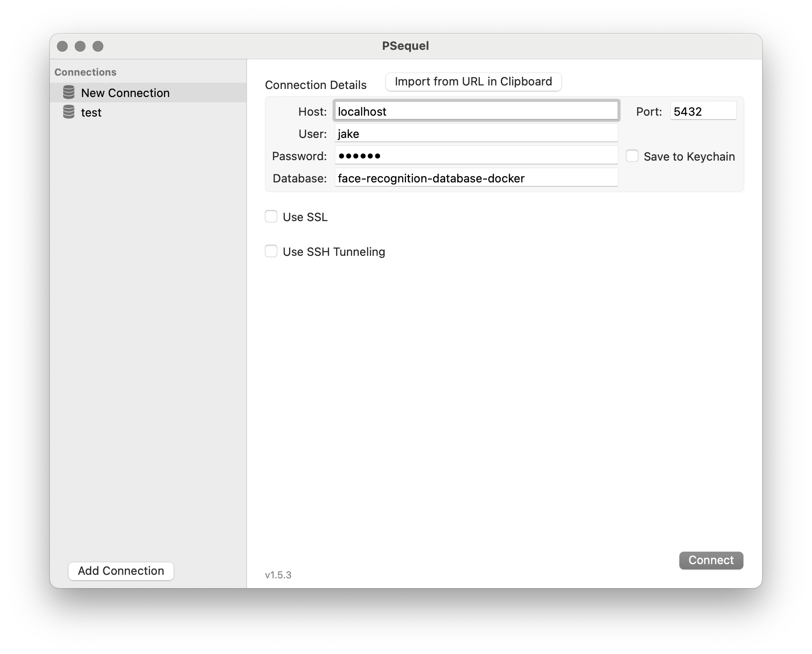Click the v1.5.3 version label

pyautogui.click(x=278, y=575)
